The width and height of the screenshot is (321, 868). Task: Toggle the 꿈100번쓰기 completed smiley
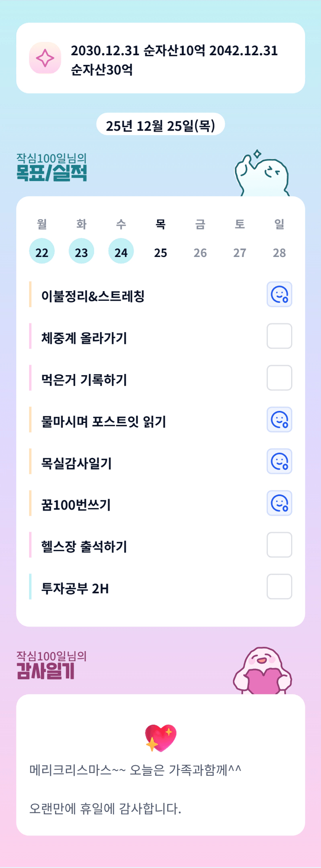pyautogui.click(x=279, y=503)
